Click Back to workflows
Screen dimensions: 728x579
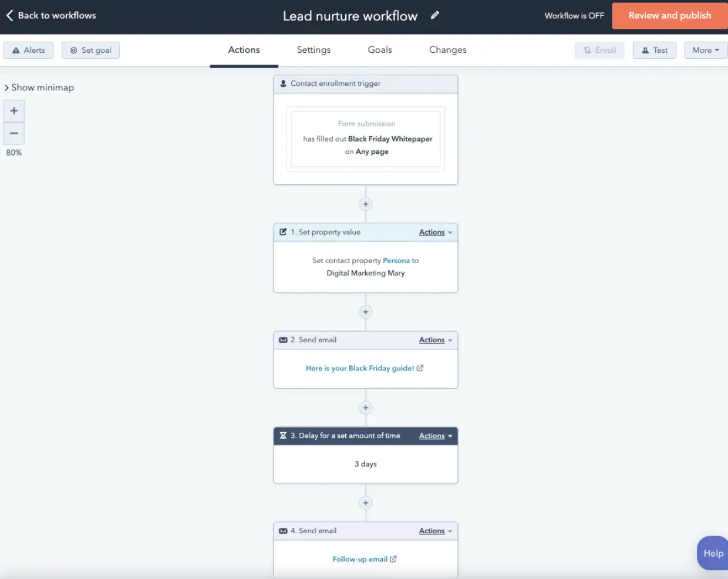pos(50,15)
